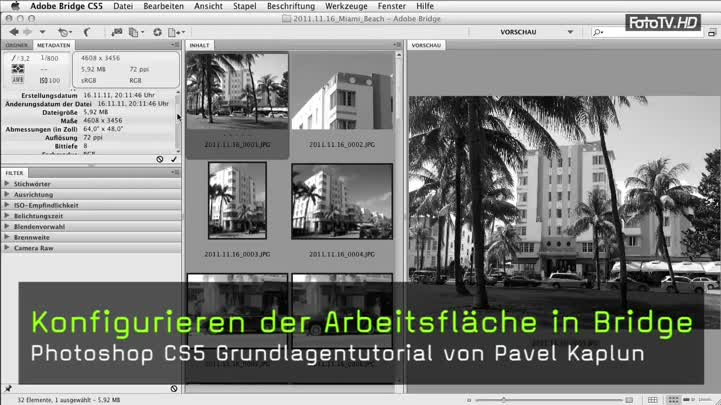Click the Maße value 4608 x 3456
The height and width of the screenshot is (405, 721).
[x=103, y=120]
